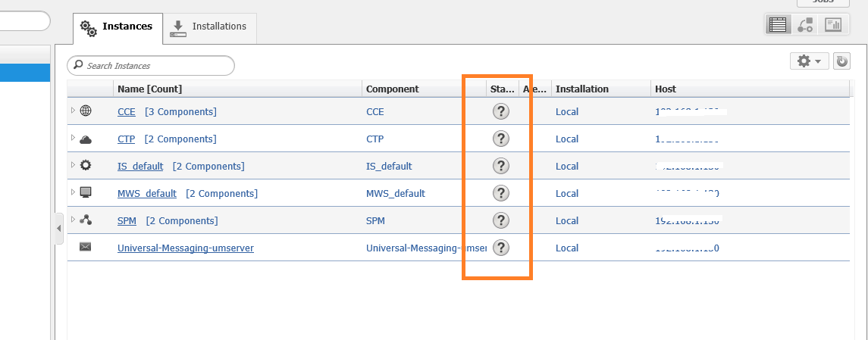Click the CTP Component cell
Viewport: 868px width, 340px height.
coord(374,139)
